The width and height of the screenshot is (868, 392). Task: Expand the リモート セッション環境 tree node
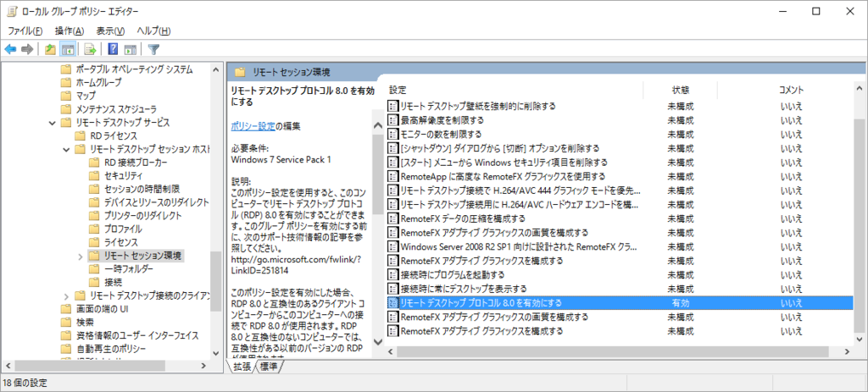pos(81,256)
